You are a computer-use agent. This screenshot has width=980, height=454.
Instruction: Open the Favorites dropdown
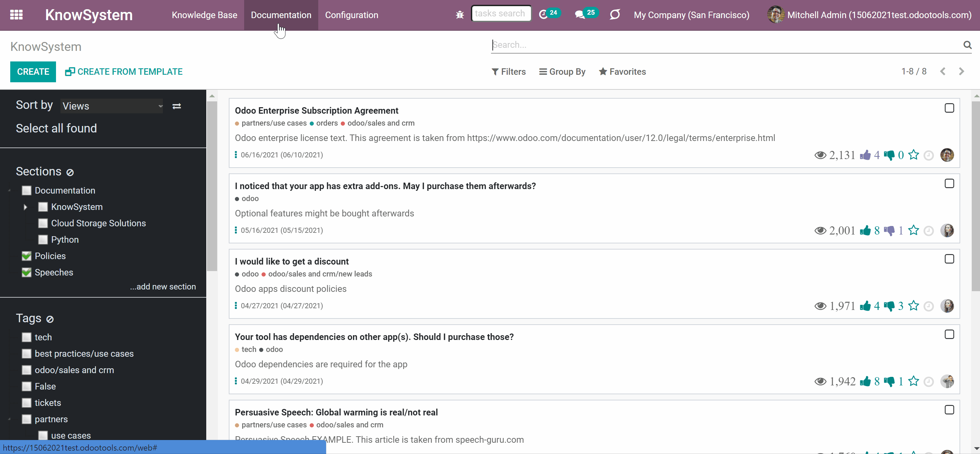click(622, 71)
